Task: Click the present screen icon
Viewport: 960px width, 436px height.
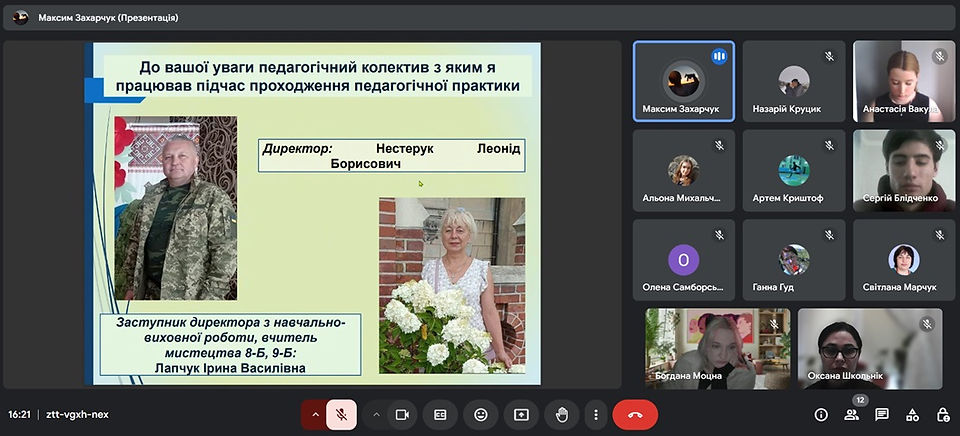Action: click(521, 415)
